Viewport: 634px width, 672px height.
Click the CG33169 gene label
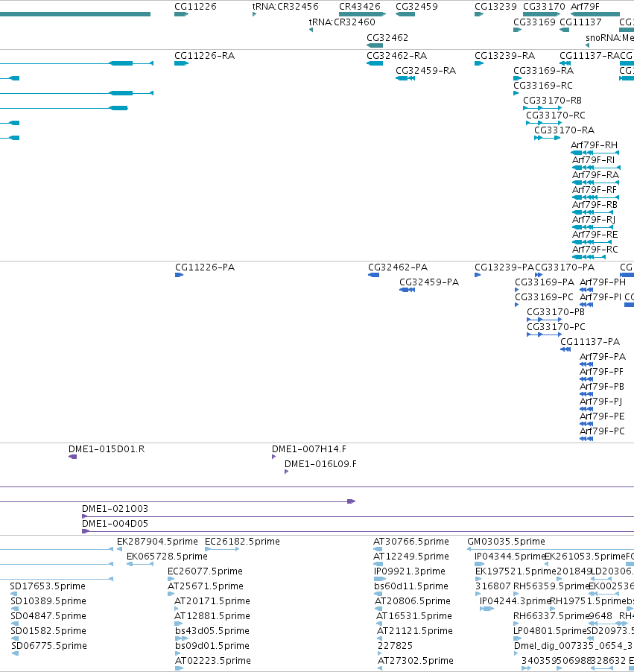pyautogui.click(x=534, y=22)
